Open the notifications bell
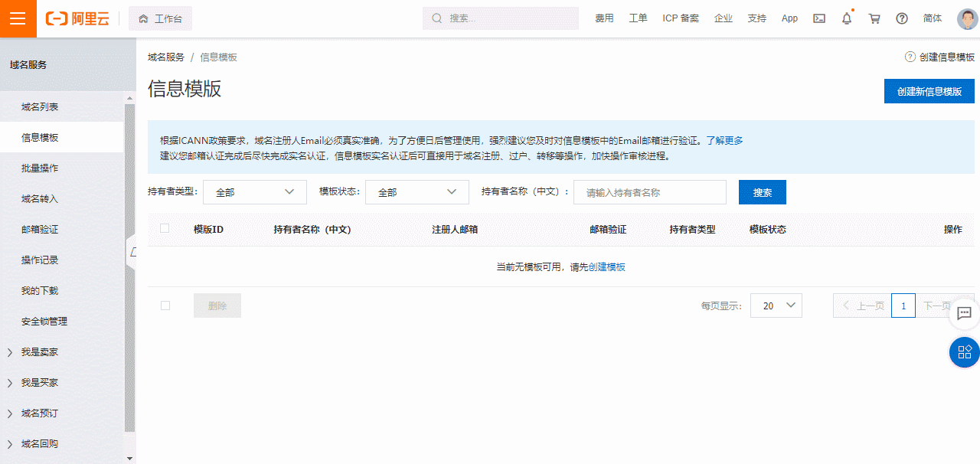980x464 pixels. (847, 18)
